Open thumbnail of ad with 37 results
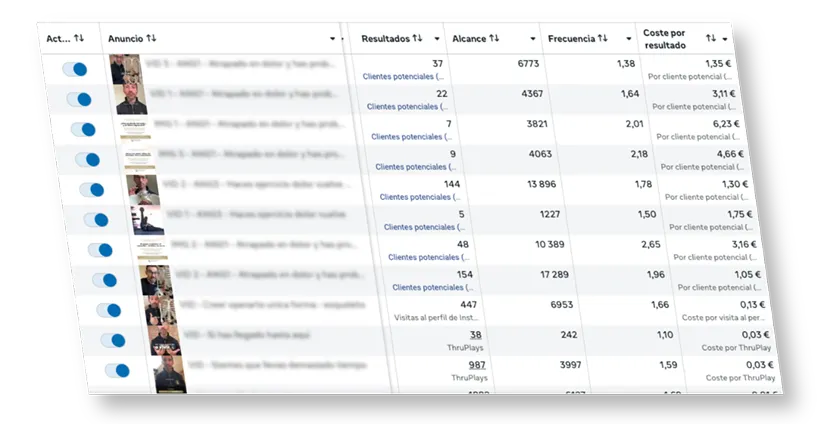840x424 pixels. coord(126,69)
